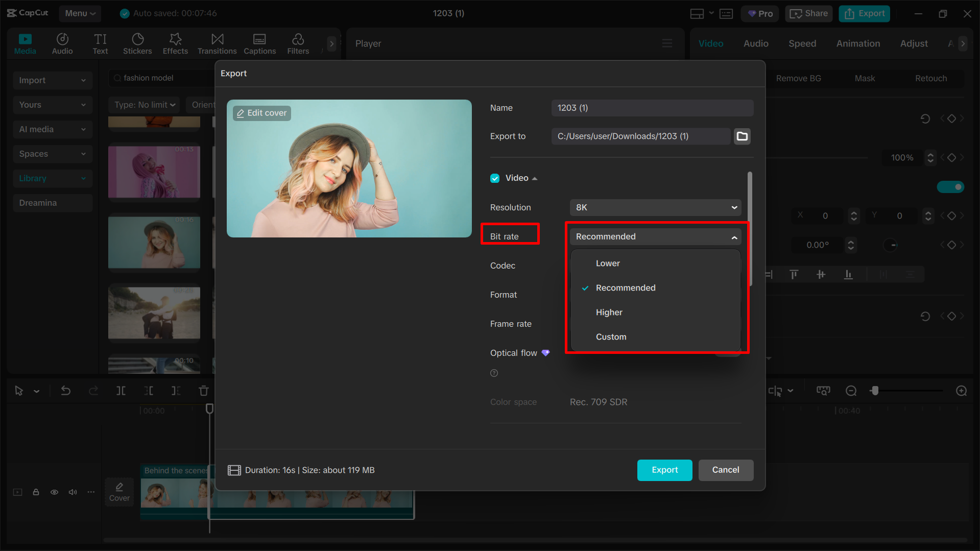The image size is (980, 551).
Task: Select the Transitions tool
Action: pyautogui.click(x=217, y=43)
